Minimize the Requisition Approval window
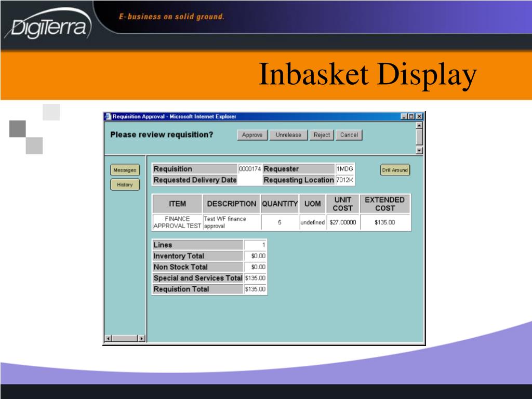The width and height of the screenshot is (532, 399). 404,116
